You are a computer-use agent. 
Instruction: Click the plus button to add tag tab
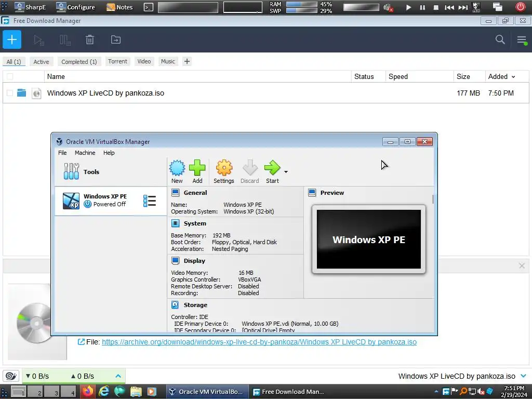187,61
